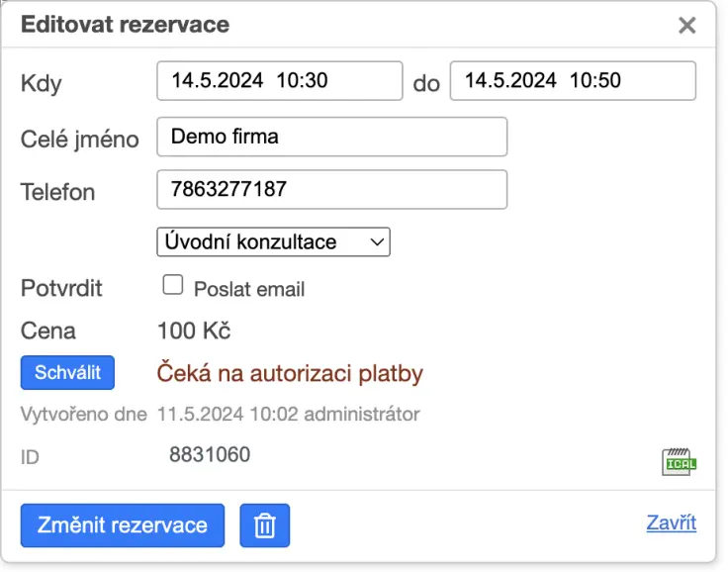Edit the end date field 14.5.2024 10:50
The width and height of the screenshot is (728, 572).
point(573,81)
